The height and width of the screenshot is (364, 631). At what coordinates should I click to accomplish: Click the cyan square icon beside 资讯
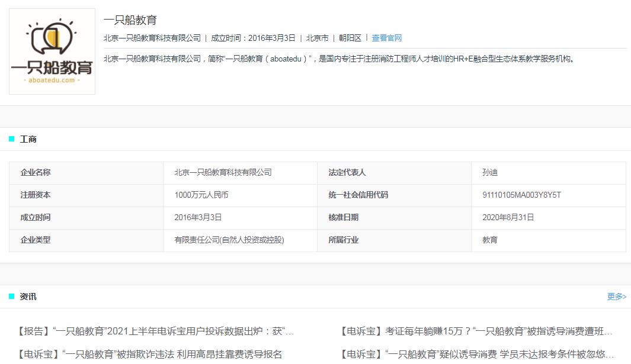pyautogui.click(x=10, y=296)
